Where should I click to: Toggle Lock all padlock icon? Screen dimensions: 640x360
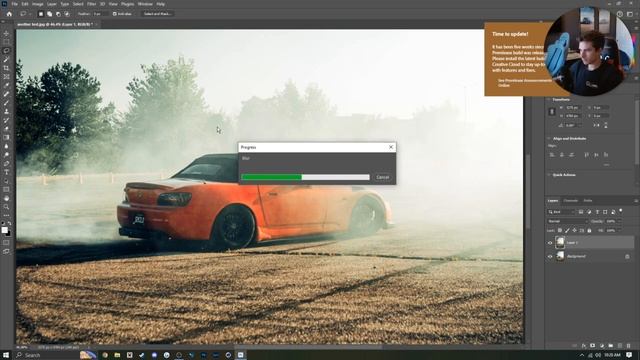(x=589, y=231)
